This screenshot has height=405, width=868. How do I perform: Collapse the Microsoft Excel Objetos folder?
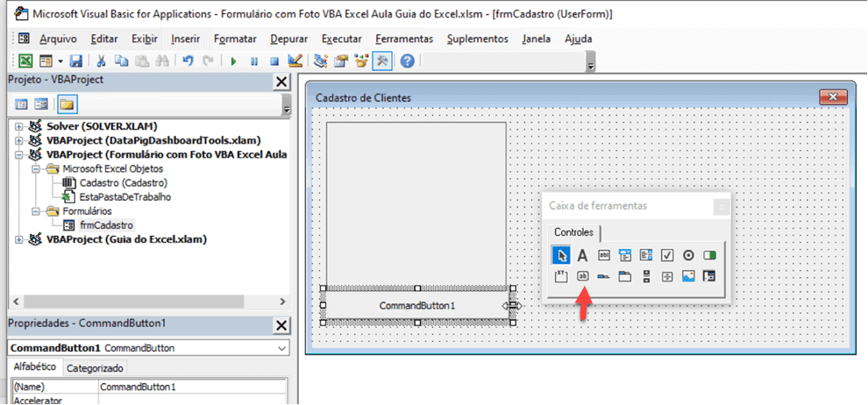click(36, 168)
